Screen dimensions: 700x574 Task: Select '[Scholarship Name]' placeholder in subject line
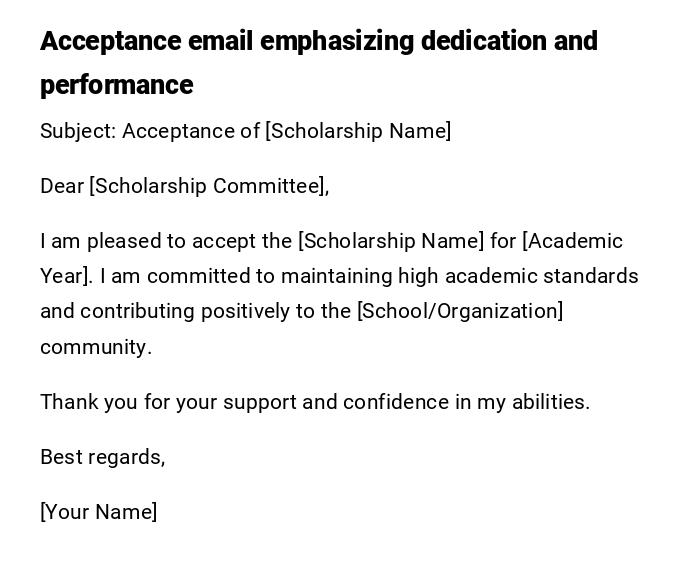pos(358,131)
